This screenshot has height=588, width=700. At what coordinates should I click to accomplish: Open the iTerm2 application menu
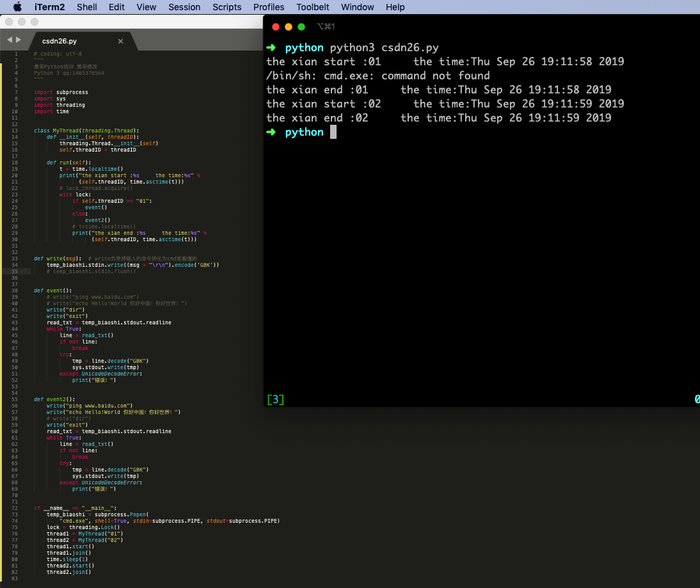tap(49, 7)
